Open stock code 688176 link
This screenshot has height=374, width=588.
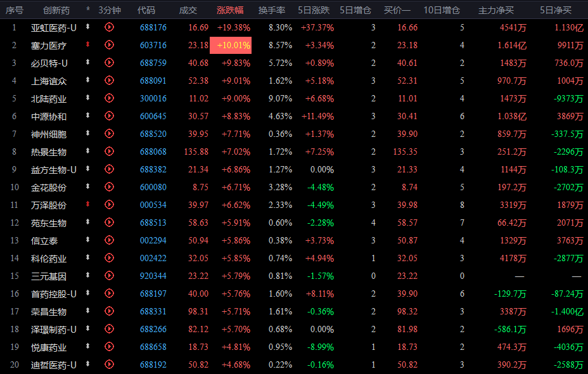(x=153, y=27)
